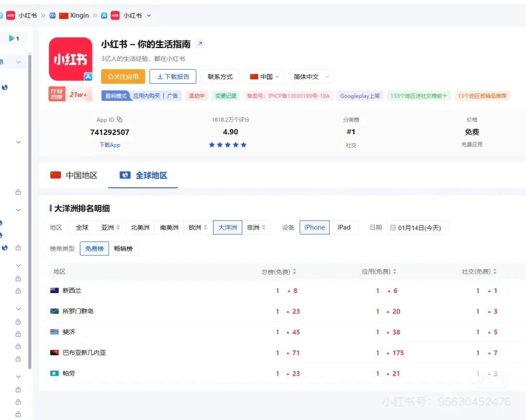Open 欧洲 sub-region list icon

206,227
